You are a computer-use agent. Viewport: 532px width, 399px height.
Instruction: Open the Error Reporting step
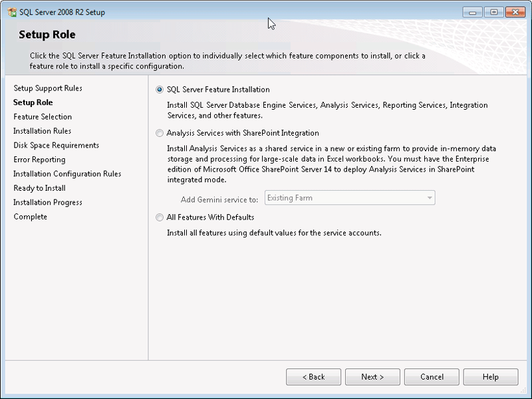[x=39, y=160]
